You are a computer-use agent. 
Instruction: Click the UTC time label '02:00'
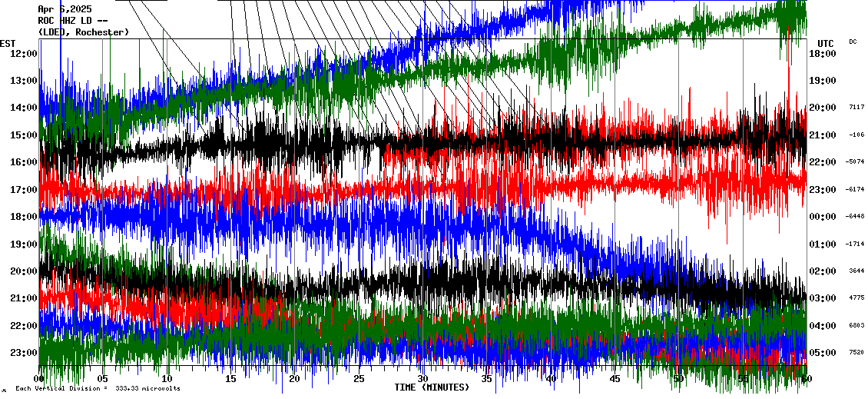(x=823, y=271)
